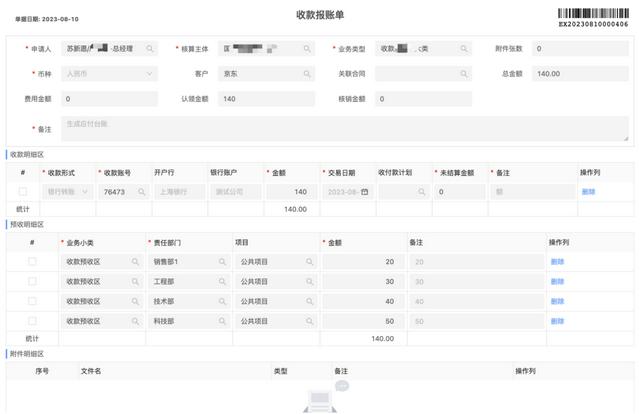Click 业务小类 search icon in 科技部 row
640x414 pixels.
[135, 321]
